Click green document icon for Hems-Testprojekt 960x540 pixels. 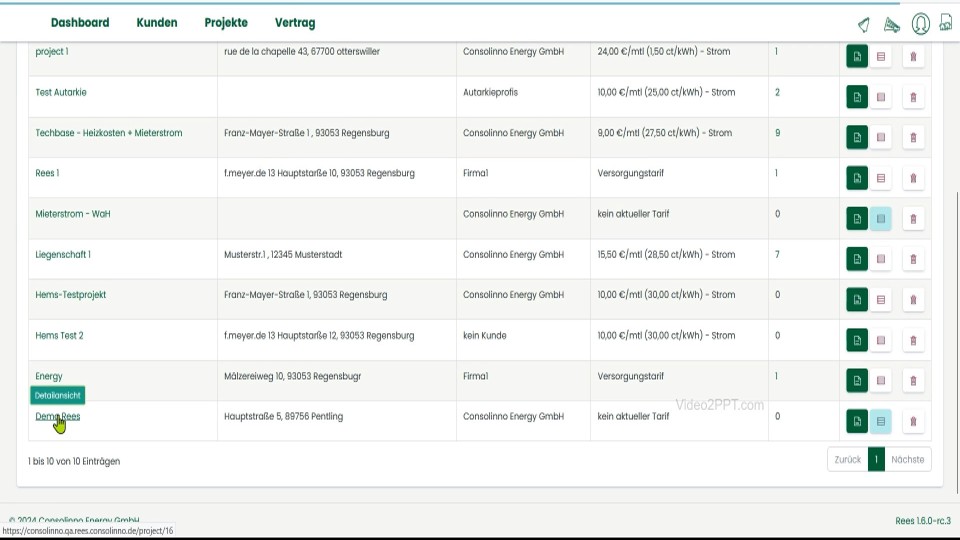coord(857,299)
